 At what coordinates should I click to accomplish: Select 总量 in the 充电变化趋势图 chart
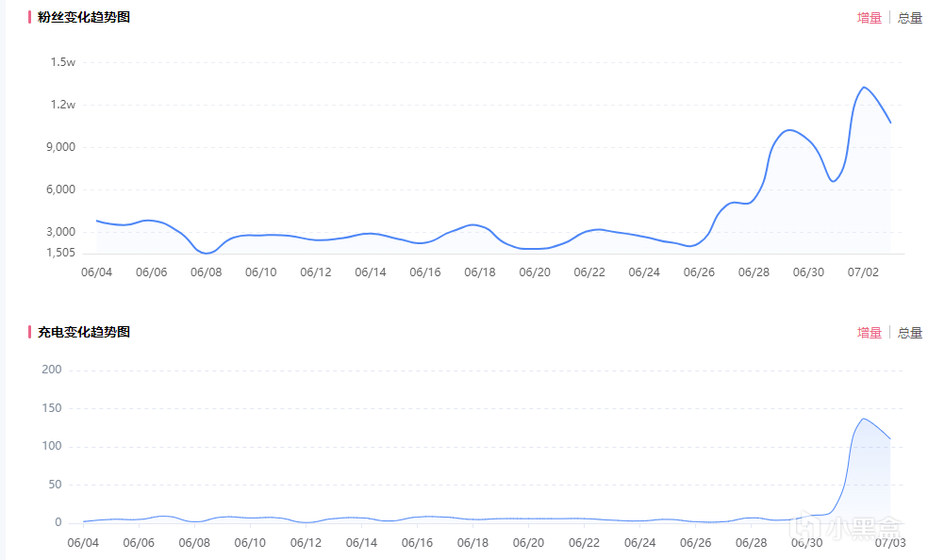[910, 333]
